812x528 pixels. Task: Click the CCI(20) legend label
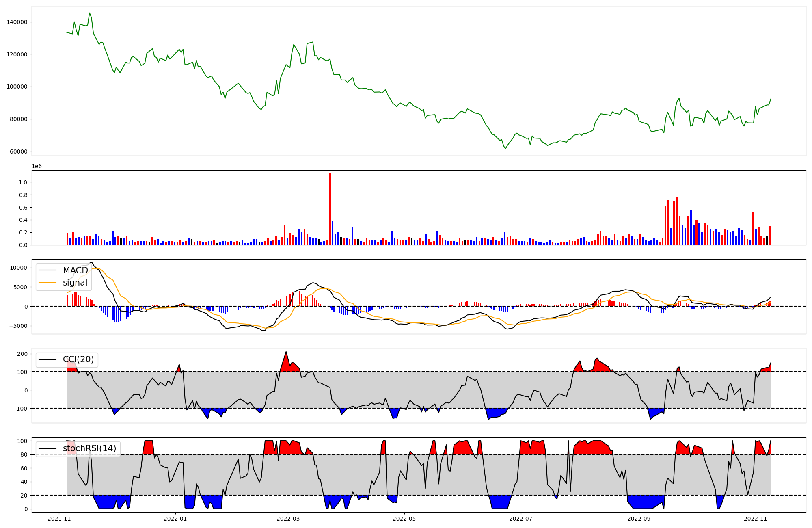78,359
